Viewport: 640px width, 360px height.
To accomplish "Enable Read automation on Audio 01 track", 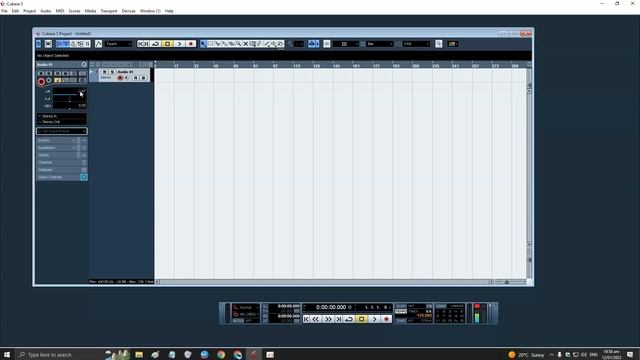I will pyautogui.click(x=135, y=78).
